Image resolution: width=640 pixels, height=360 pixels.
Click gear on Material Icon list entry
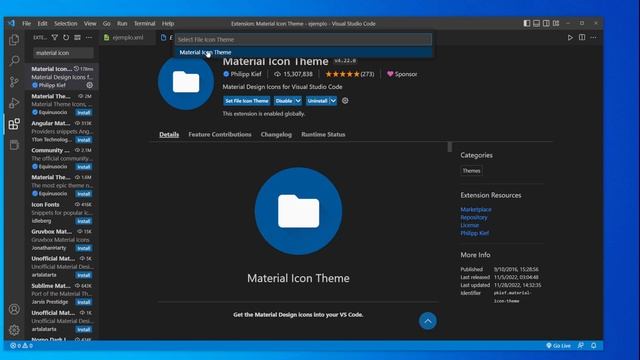click(x=90, y=85)
